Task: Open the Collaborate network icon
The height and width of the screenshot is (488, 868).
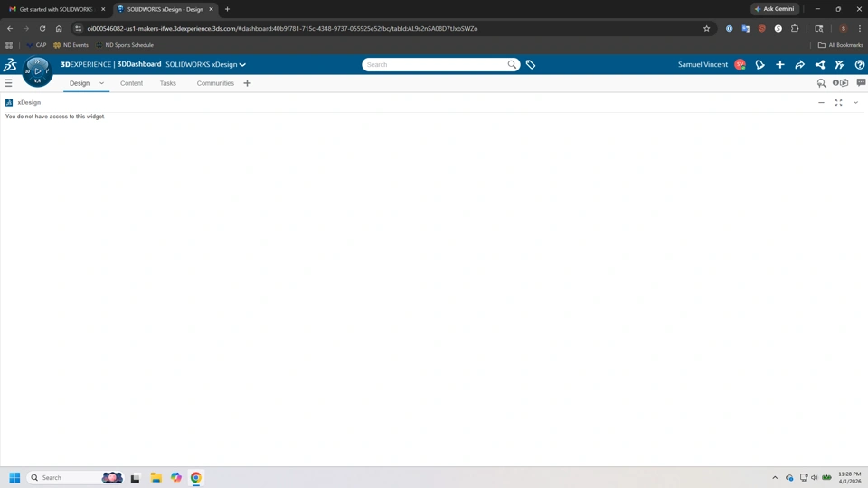Action: [x=820, y=65]
